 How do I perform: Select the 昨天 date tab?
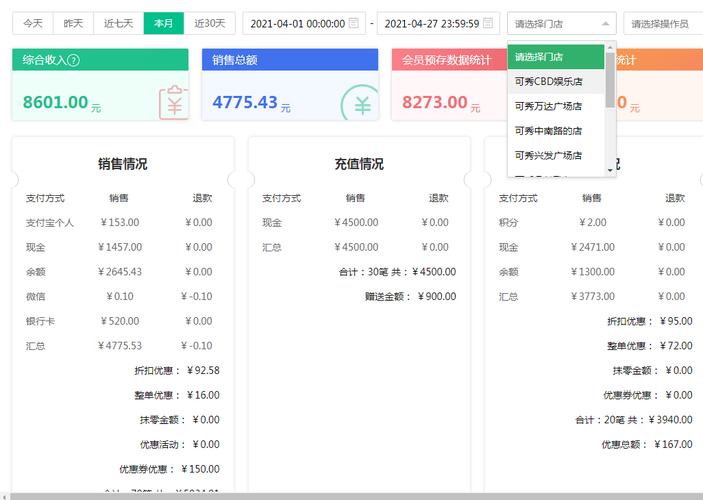[x=73, y=23]
